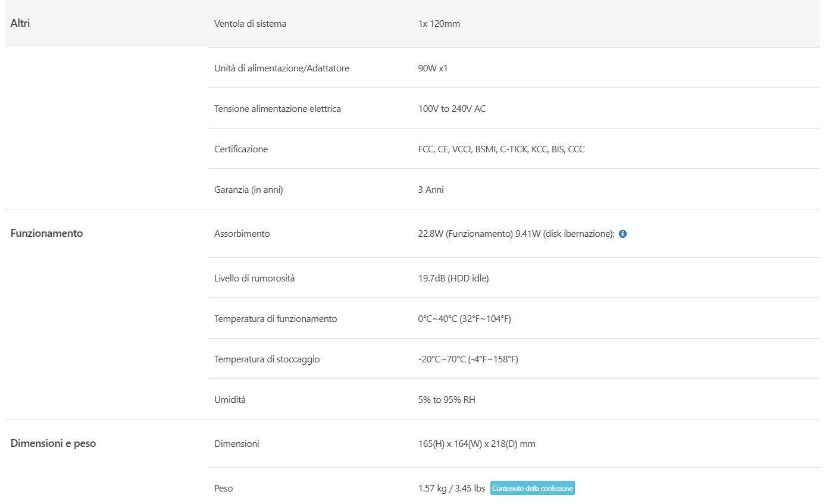Click the '165(H) x 164(W) x 218(D) mm' value
Screen dimensions: 826x504
[x=477, y=444]
